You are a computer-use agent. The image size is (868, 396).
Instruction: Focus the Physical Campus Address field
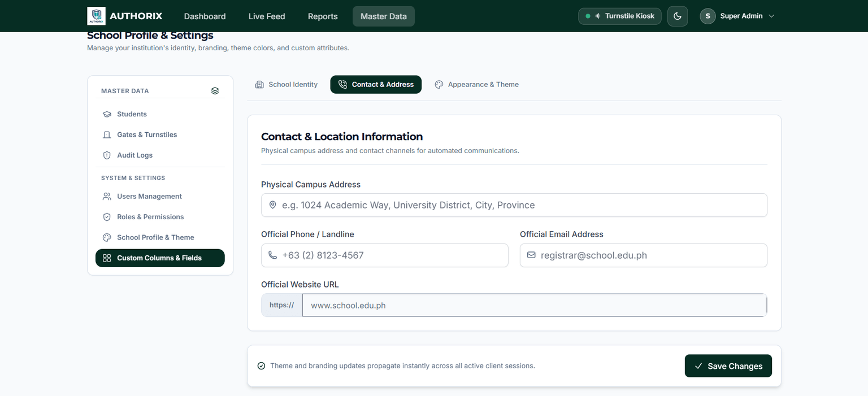[x=514, y=205]
